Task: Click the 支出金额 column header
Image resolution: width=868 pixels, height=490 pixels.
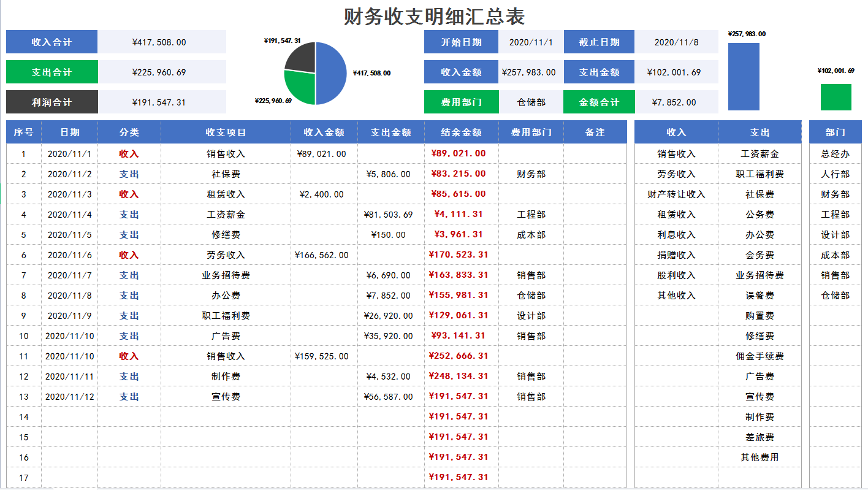Action: click(391, 132)
